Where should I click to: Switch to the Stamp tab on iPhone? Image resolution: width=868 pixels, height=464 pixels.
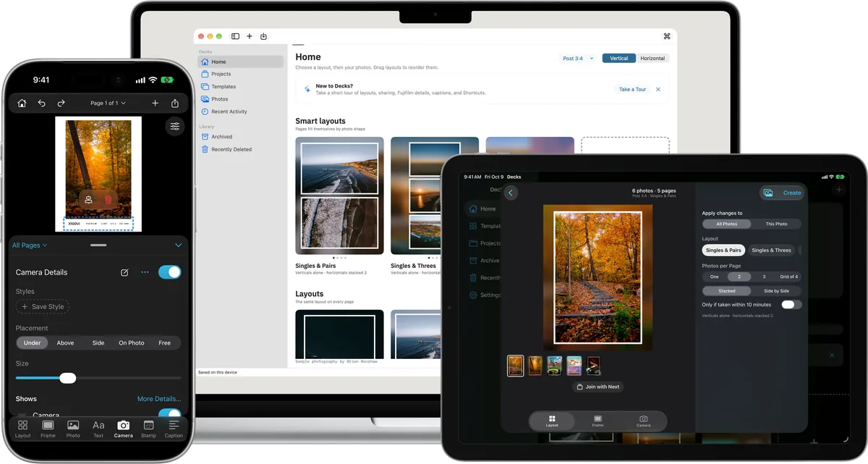(148, 429)
